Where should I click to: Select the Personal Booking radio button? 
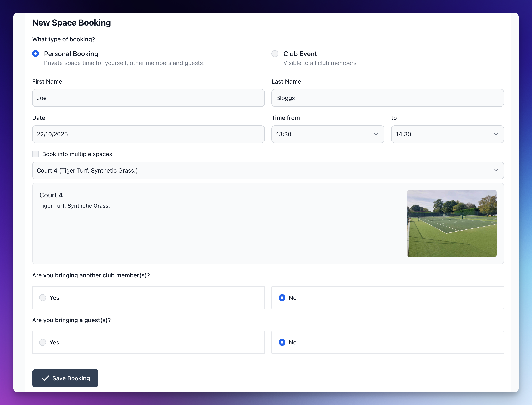click(35, 54)
